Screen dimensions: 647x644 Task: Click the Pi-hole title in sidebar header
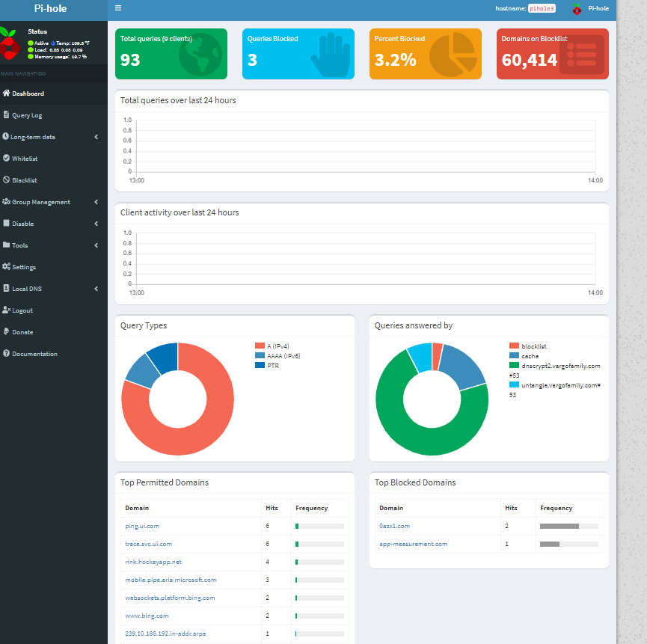[x=50, y=9]
